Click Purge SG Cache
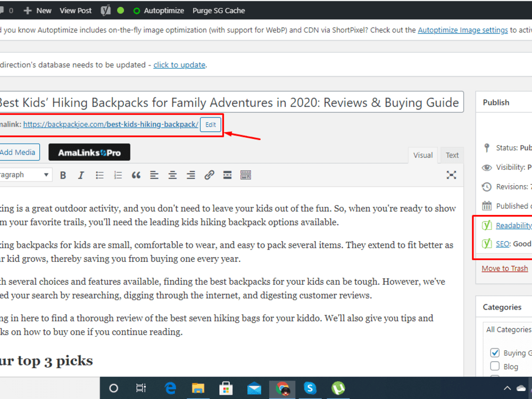The image size is (532, 399). click(219, 11)
